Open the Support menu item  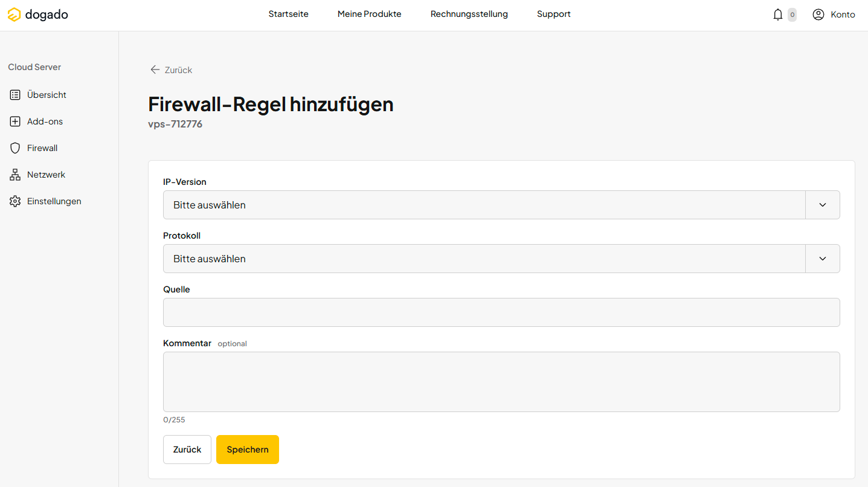553,14
